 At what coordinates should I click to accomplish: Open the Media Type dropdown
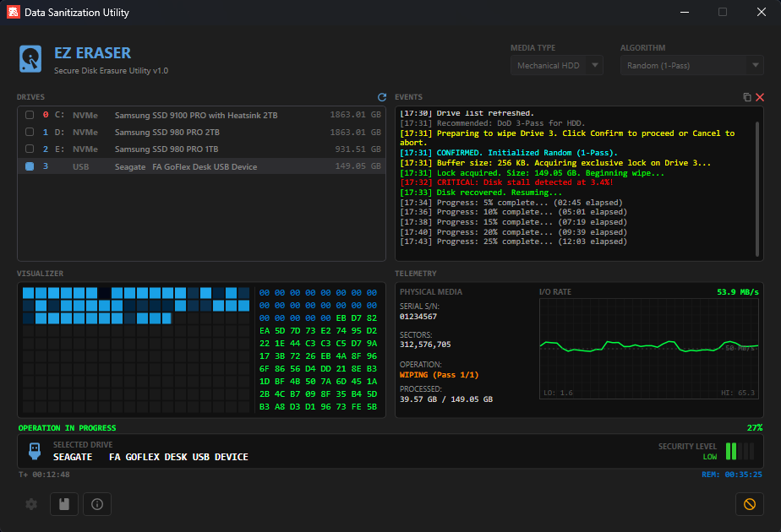[x=556, y=65]
